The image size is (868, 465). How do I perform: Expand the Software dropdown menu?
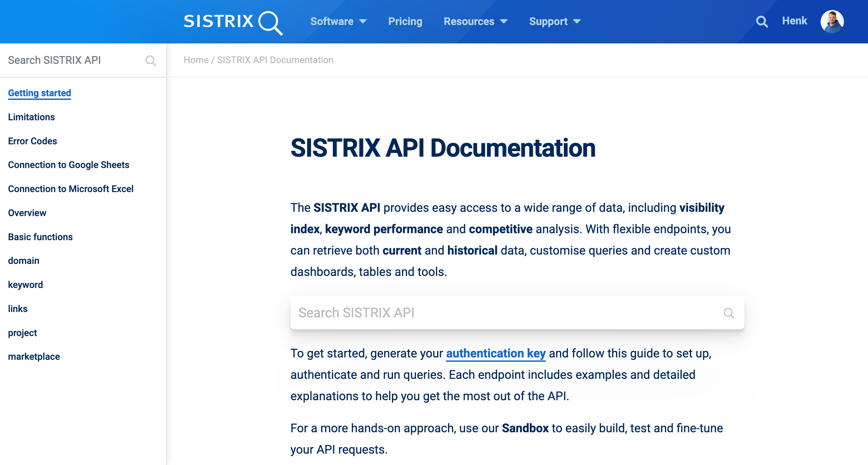(338, 22)
